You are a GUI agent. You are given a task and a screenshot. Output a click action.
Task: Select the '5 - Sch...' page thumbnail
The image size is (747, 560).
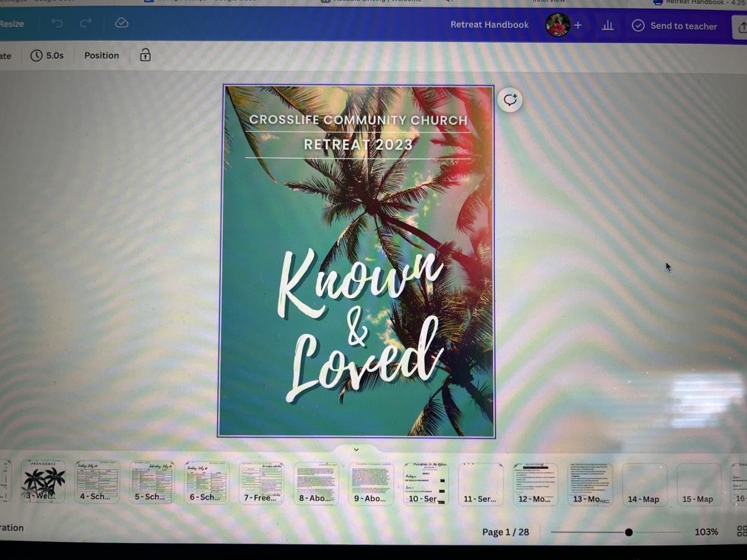pos(152,482)
